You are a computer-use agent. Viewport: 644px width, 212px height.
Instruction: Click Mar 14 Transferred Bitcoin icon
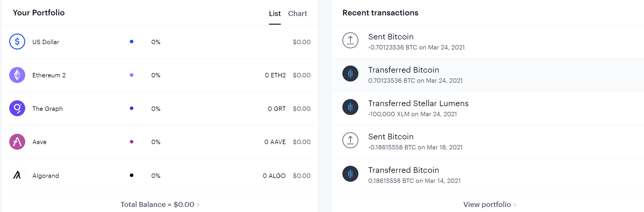tap(350, 174)
